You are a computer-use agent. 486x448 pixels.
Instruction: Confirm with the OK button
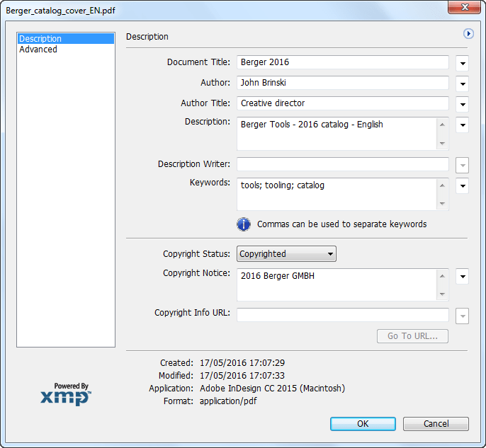[x=363, y=423]
